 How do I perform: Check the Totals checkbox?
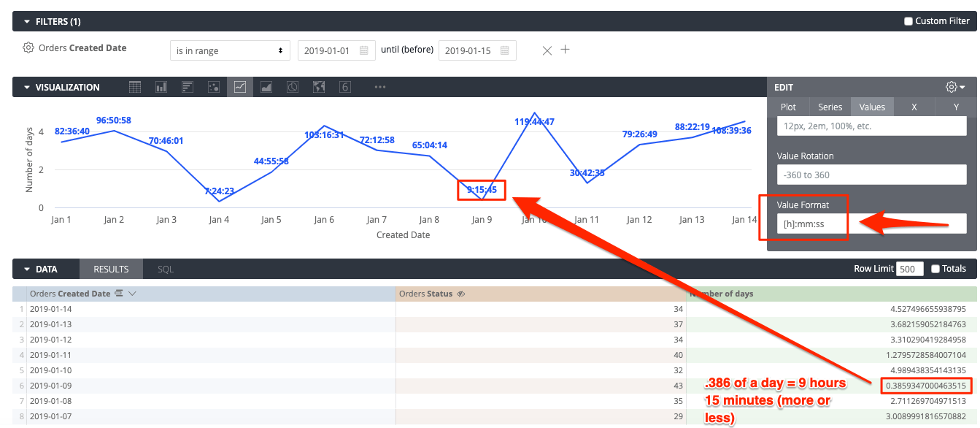click(936, 268)
